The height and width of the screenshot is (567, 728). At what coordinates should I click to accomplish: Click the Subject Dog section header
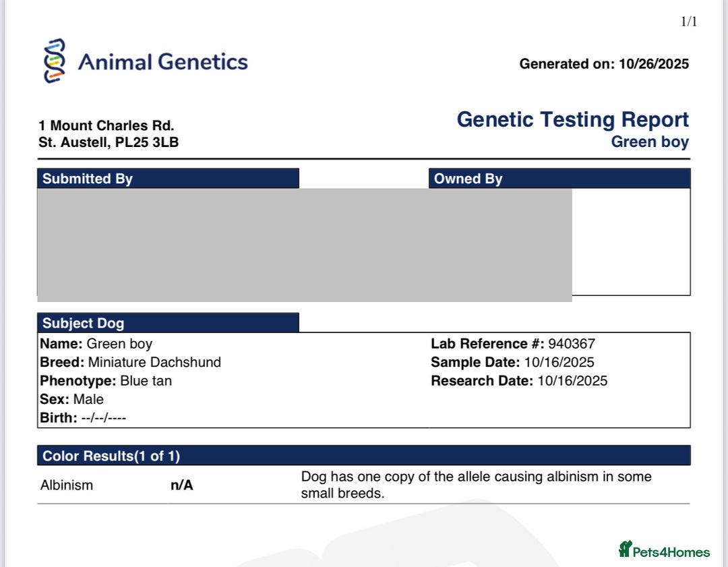click(x=83, y=323)
